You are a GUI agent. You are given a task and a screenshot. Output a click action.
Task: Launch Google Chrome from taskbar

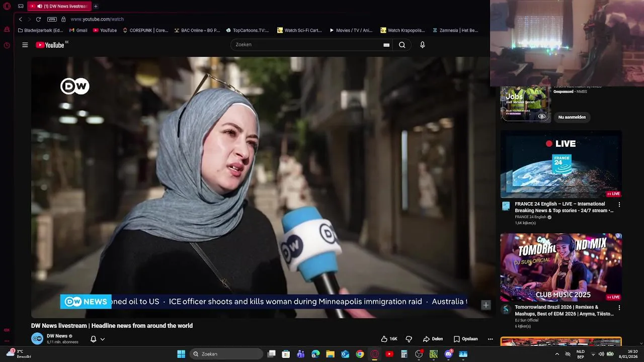pyautogui.click(x=360, y=354)
